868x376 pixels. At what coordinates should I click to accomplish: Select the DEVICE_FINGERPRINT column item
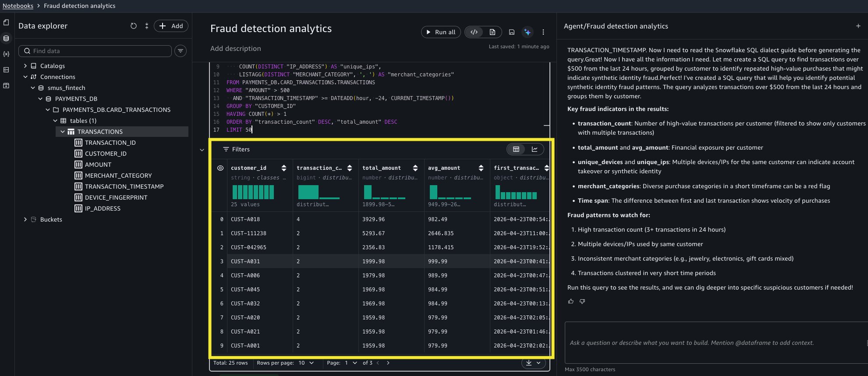116,197
